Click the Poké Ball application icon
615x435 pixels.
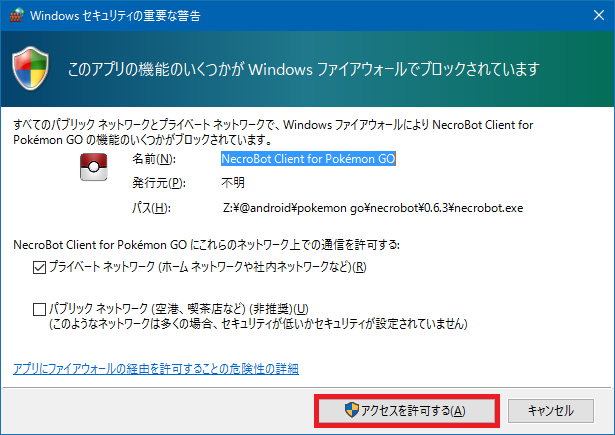[x=94, y=167]
